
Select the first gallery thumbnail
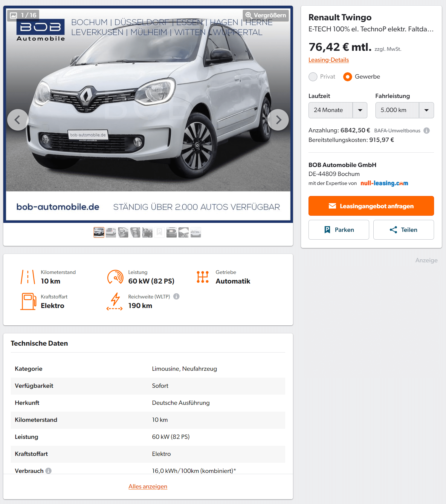pos(99,232)
